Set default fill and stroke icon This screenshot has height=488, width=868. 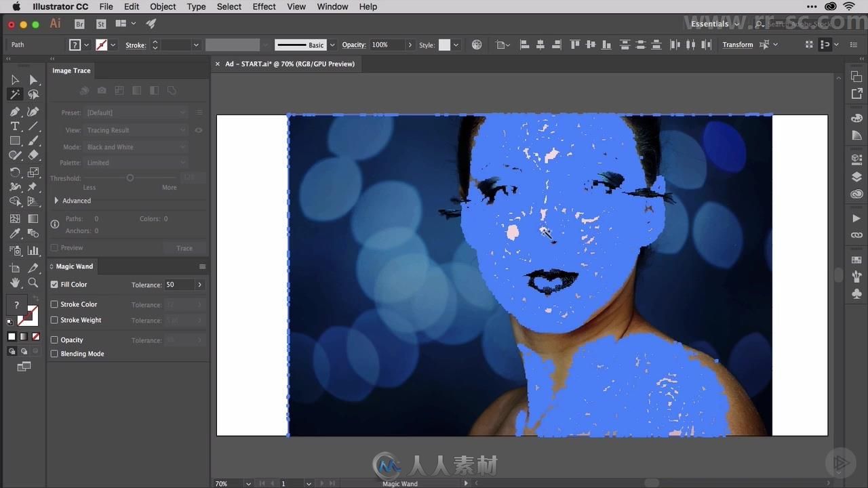coord(9,322)
